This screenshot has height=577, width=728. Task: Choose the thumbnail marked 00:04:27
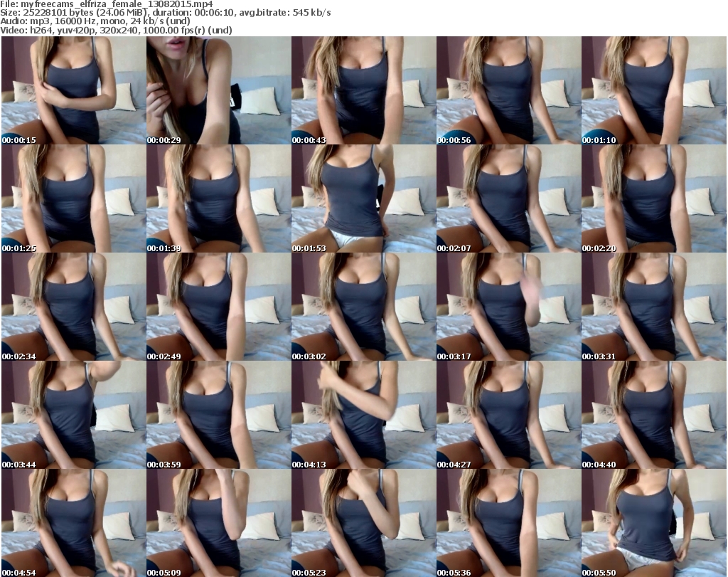508,415
